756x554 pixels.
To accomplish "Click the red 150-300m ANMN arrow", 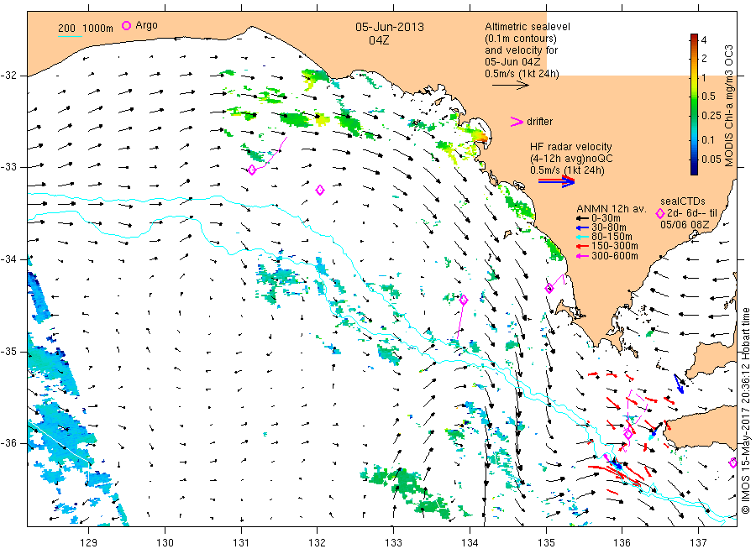I will click(x=582, y=246).
